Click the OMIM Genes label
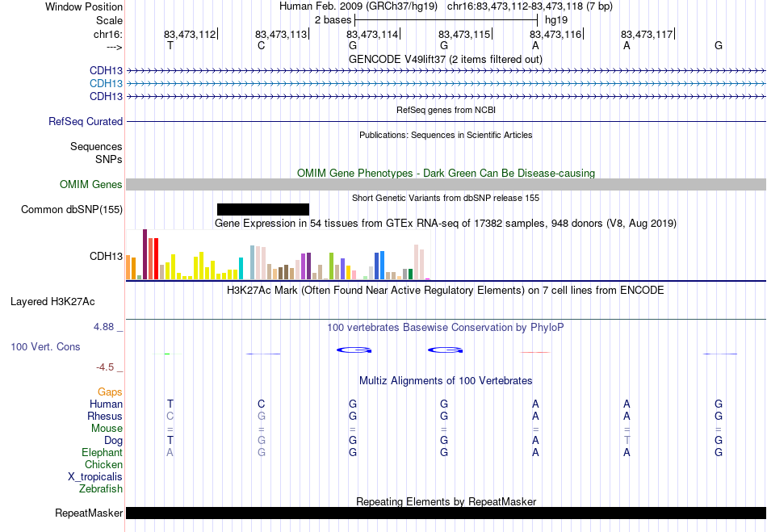This screenshot has height=532, width=767. point(91,184)
